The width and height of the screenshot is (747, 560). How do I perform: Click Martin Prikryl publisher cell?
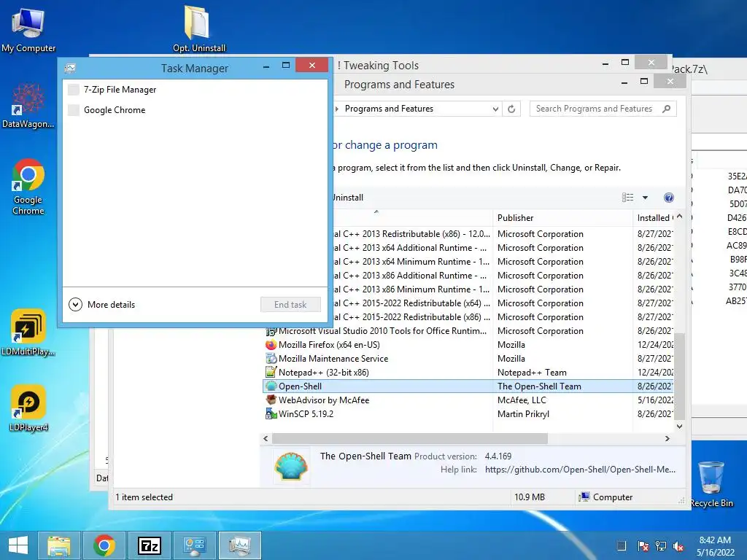523,414
